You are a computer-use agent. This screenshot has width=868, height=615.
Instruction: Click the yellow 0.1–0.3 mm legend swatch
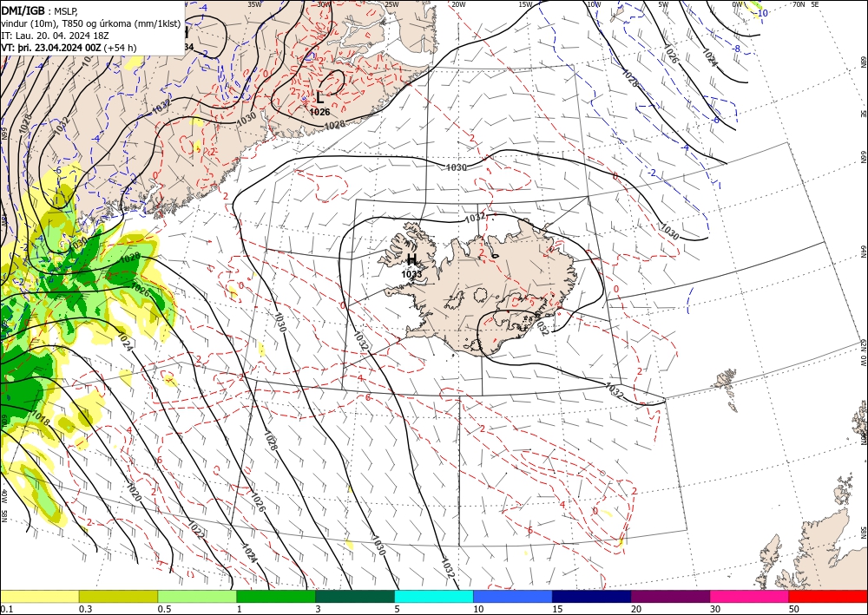tap(39, 596)
